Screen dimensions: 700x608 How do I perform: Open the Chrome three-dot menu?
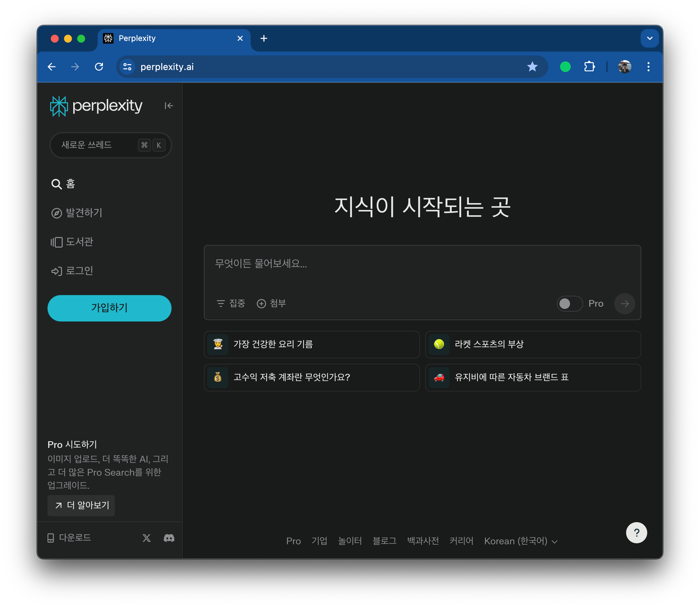pos(649,67)
